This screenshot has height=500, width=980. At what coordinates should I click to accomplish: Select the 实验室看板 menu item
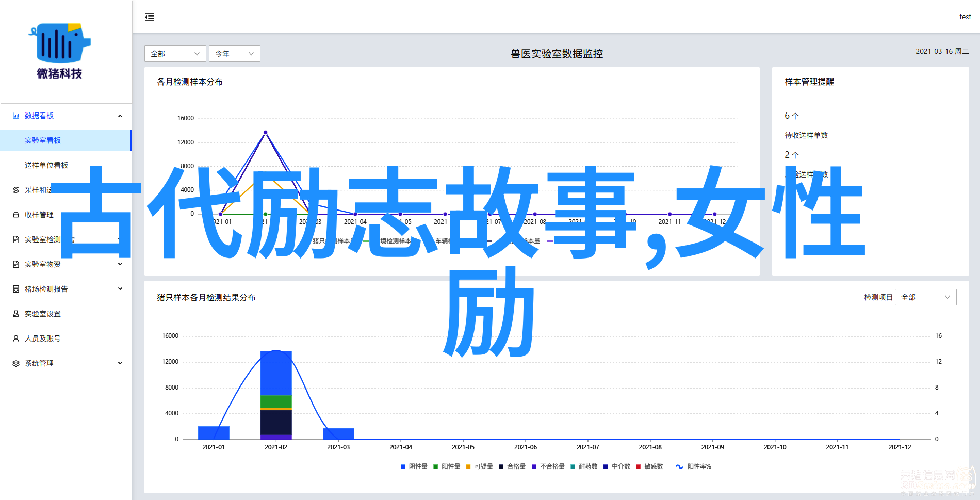(x=66, y=140)
